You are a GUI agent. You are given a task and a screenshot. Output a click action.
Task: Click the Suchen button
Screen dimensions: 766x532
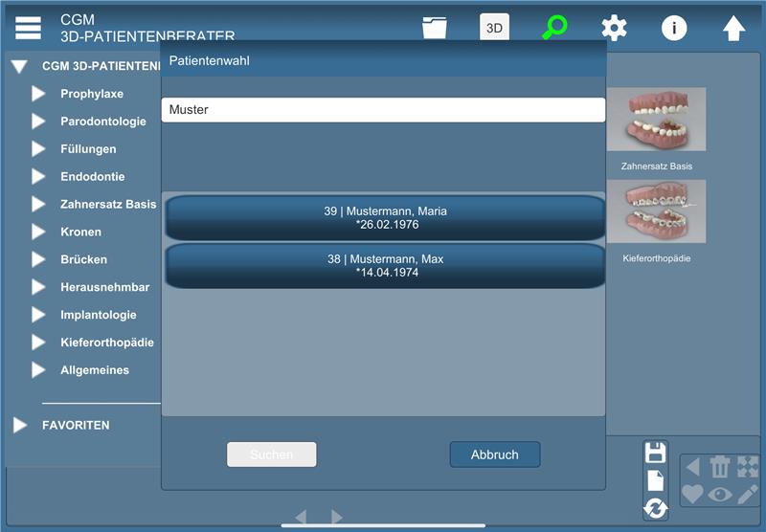(x=272, y=454)
